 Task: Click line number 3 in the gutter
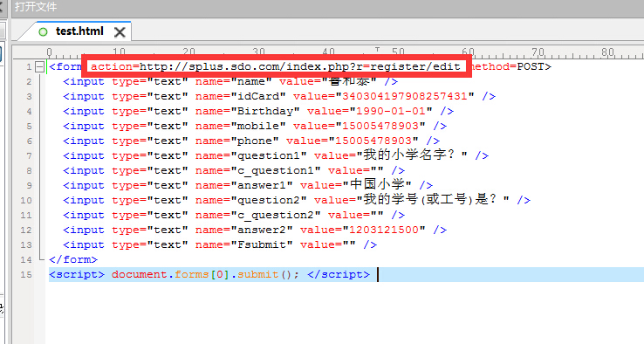pyautogui.click(x=29, y=96)
